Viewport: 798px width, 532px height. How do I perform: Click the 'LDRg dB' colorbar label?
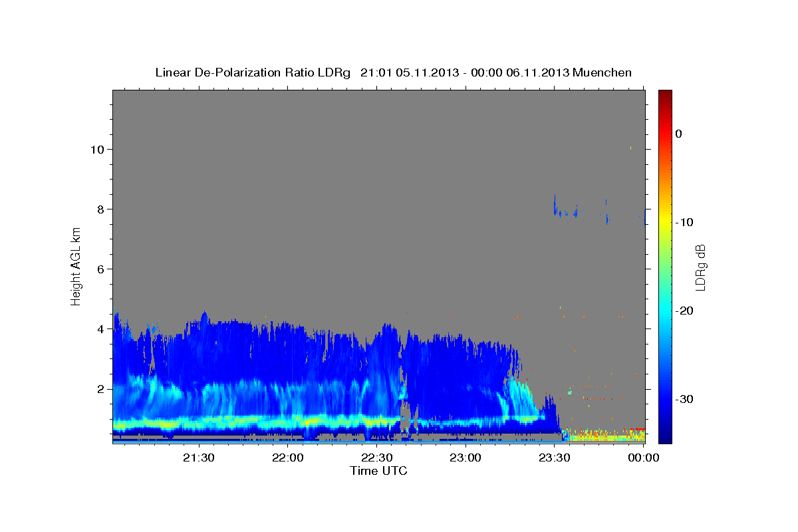click(x=700, y=267)
